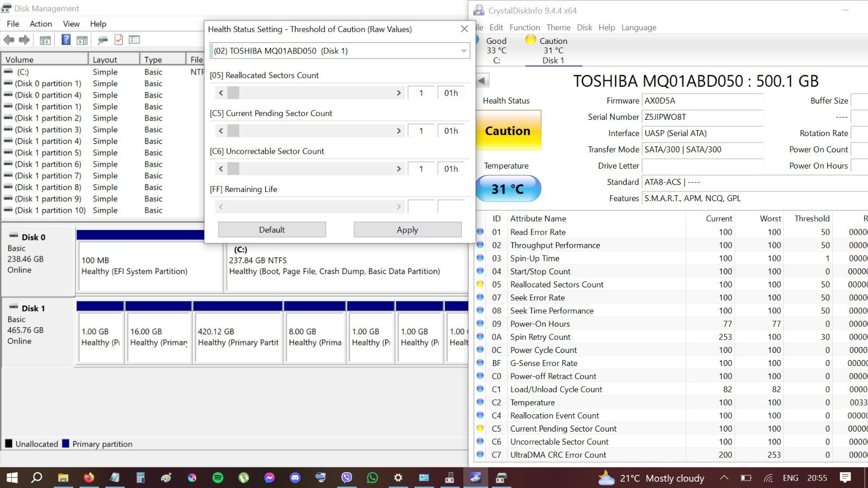Click Current Pending Sector Count slider thumb

[x=233, y=131]
